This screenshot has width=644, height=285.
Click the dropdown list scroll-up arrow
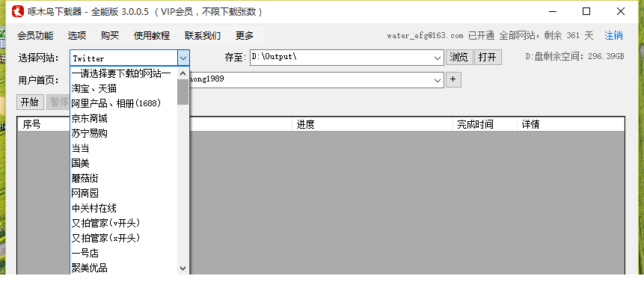coord(183,73)
